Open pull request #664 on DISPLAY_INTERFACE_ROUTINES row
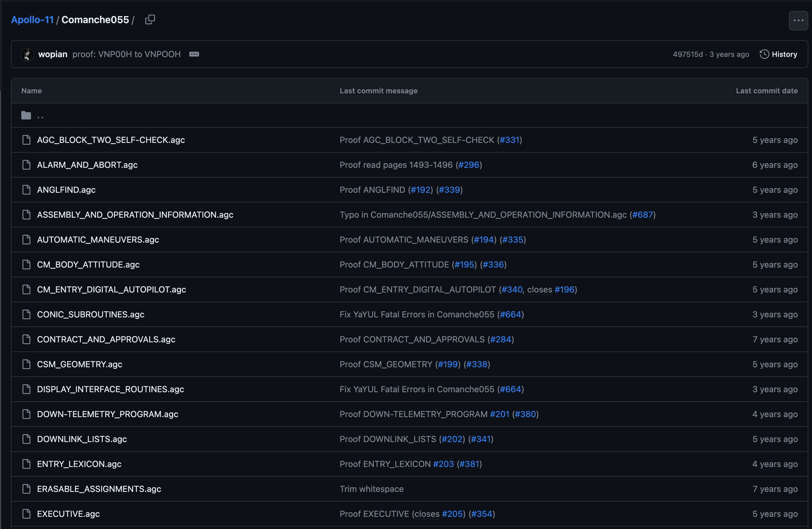Viewport: 812px width, 529px height. pos(511,389)
